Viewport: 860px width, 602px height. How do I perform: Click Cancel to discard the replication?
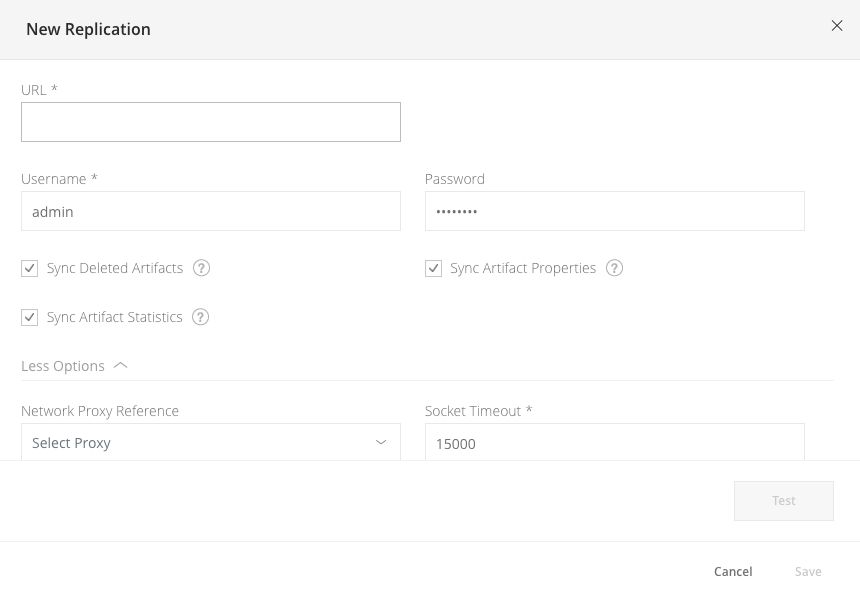(x=733, y=571)
